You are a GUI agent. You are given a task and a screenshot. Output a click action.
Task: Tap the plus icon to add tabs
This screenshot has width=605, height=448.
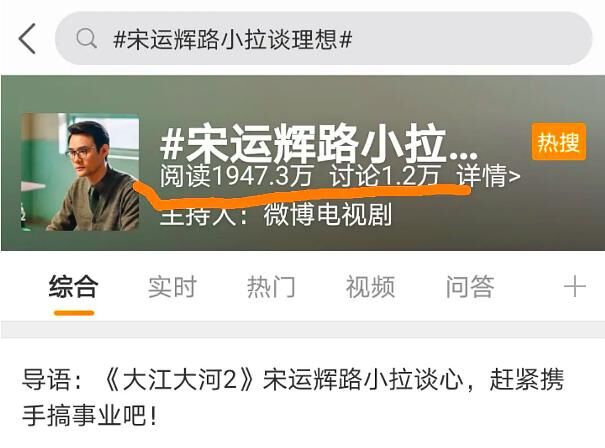575,287
